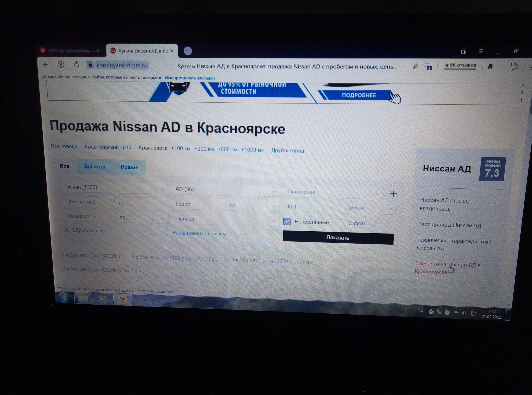Select the +1000 км radius
The image size is (532, 395).
click(252, 150)
